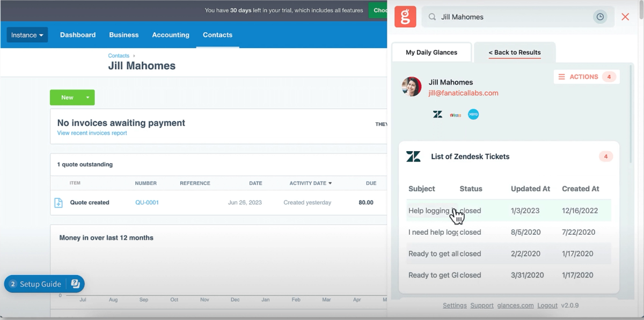Click Status column header in tickets
Viewport: 644px width, 320px height.
point(471,189)
